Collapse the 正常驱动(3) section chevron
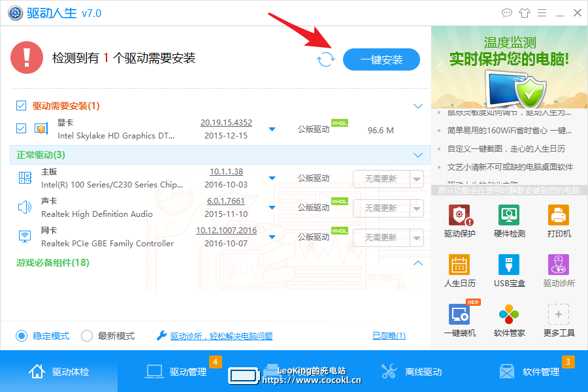Screen dimensions: 588x392 pyautogui.click(x=417, y=155)
